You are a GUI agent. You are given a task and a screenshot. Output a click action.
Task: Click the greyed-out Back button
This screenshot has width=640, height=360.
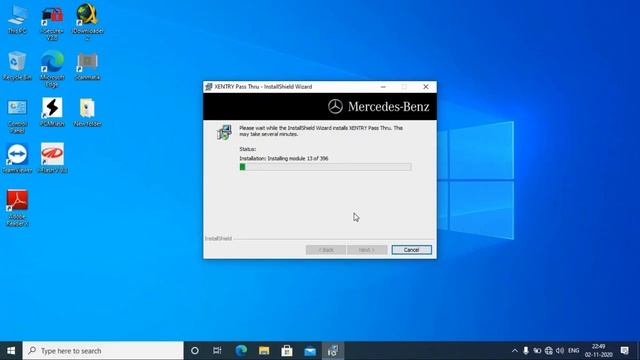tap(326, 250)
